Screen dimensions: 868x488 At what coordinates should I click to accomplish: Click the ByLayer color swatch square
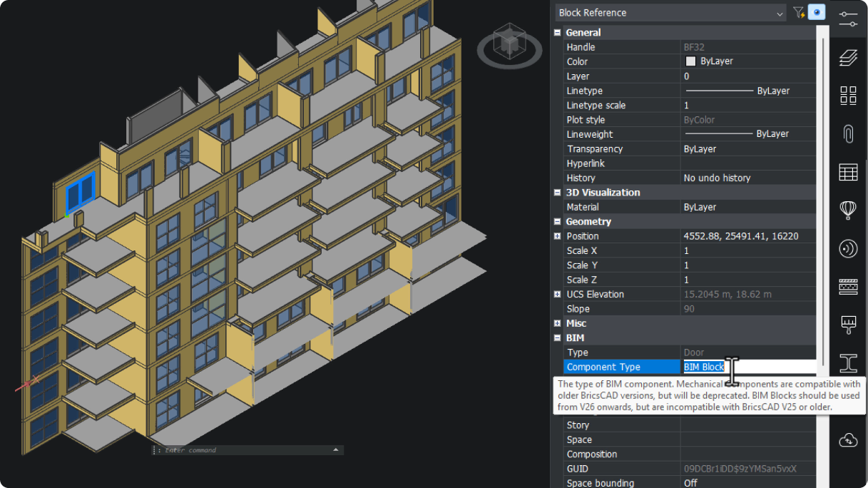690,61
